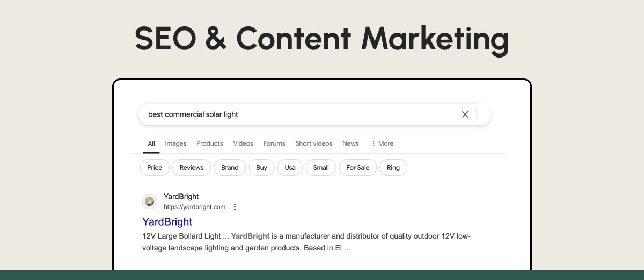
Task: Click the YardBright site name above the URL
Action: coord(181,197)
